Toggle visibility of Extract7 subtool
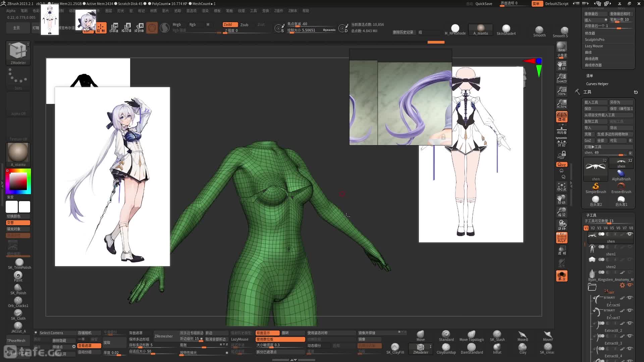 (x=630, y=310)
